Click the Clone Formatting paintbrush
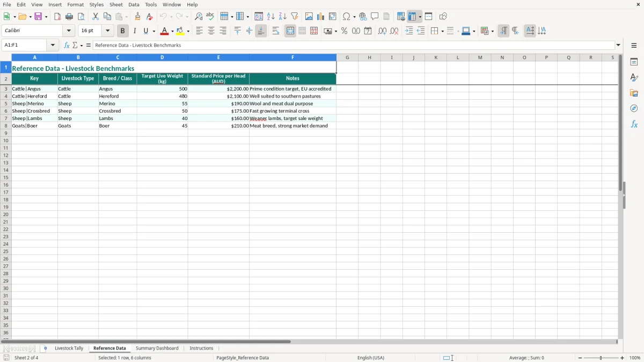The image size is (644, 362). tap(138, 17)
